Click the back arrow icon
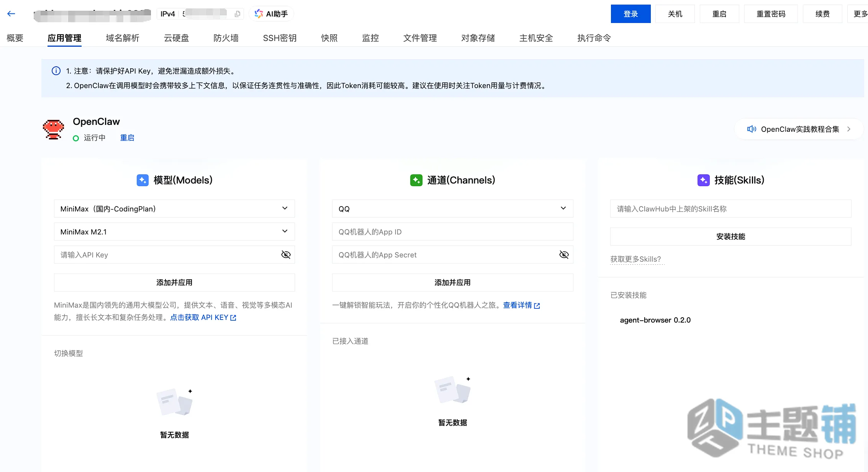The width and height of the screenshot is (868, 472). (x=11, y=14)
